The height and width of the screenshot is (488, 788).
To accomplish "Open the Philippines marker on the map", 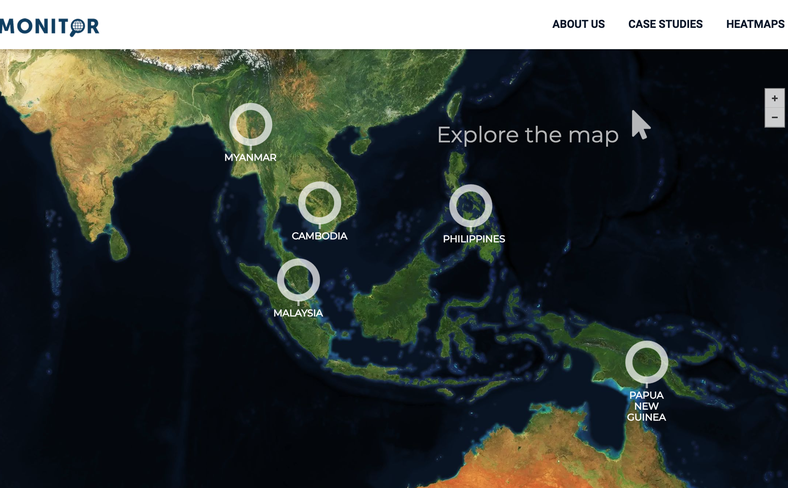I will pos(470,206).
